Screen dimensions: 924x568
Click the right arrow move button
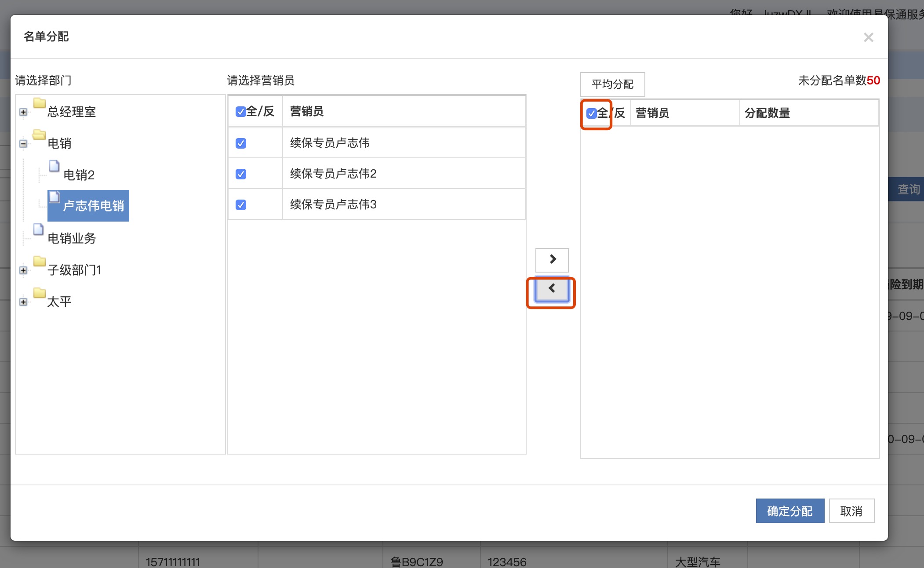click(x=552, y=259)
